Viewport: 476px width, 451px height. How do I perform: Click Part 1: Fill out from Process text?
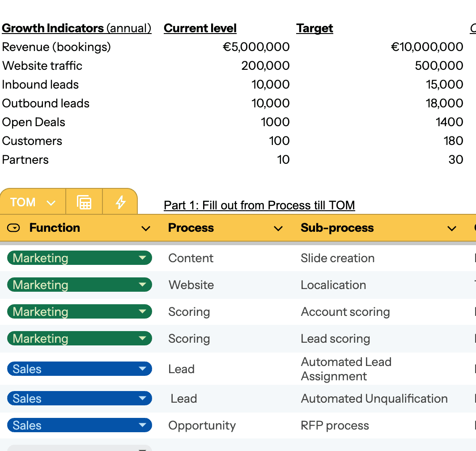[x=259, y=205]
